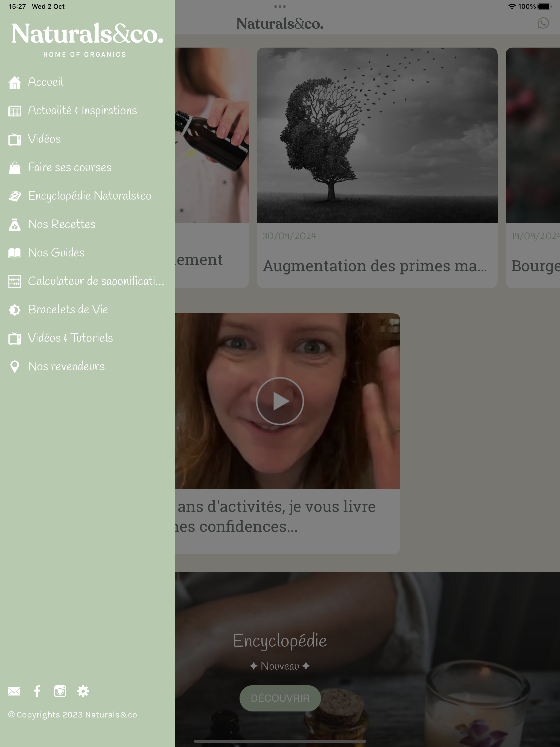
Task: Tap the battery status icon
Action: [x=544, y=6]
